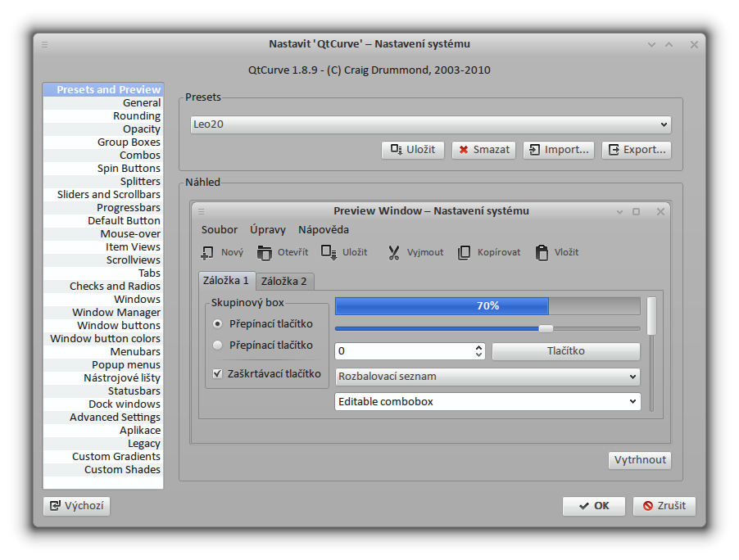This screenshot has width=739, height=560.
Task: Toggle the Zaškrtávací tlačítko checkbox
Action: pos(217,373)
